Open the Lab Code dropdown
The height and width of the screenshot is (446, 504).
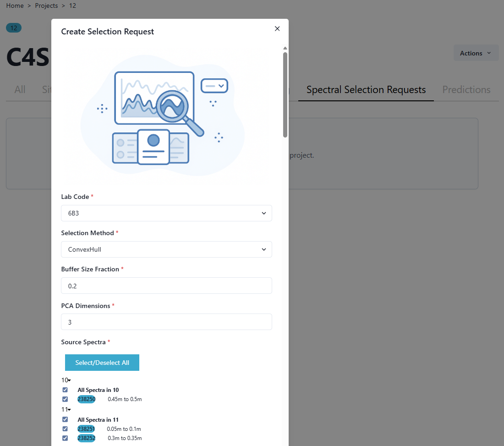pyautogui.click(x=166, y=213)
